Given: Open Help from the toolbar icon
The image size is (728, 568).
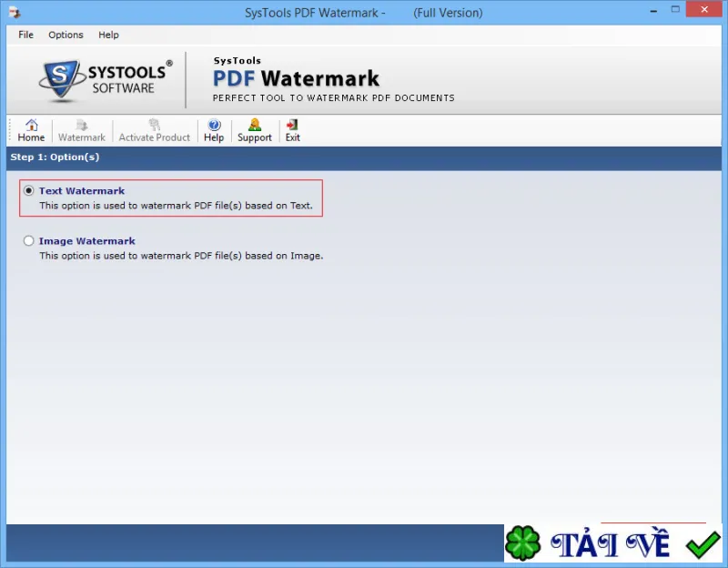Looking at the screenshot, I should (214, 130).
